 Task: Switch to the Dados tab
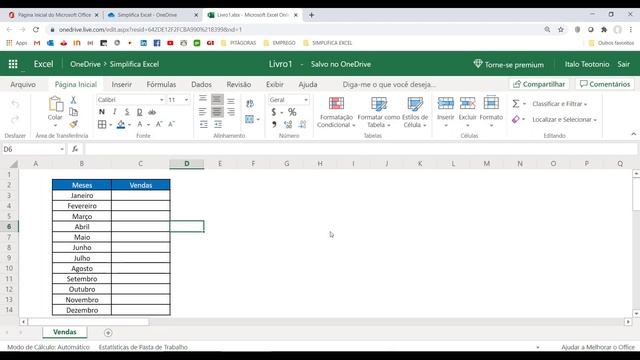(x=201, y=84)
